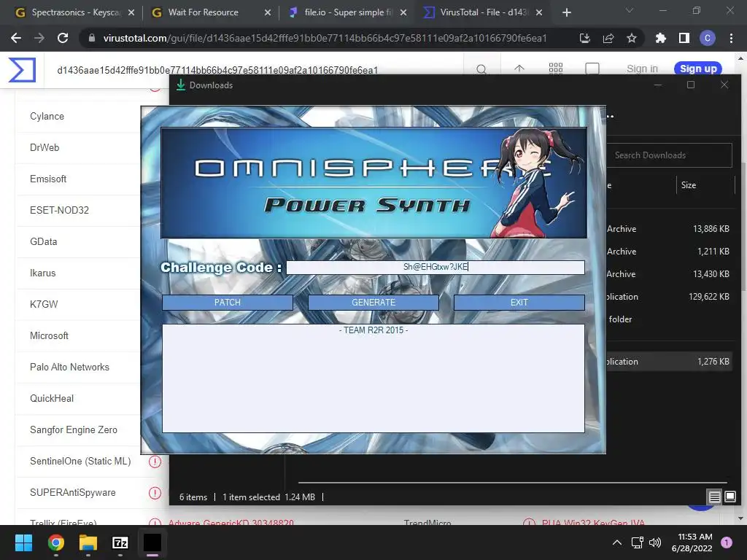Viewport: 747px width, 560px height.
Task: Click share page icon in Chrome
Action: click(x=608, y=38)
